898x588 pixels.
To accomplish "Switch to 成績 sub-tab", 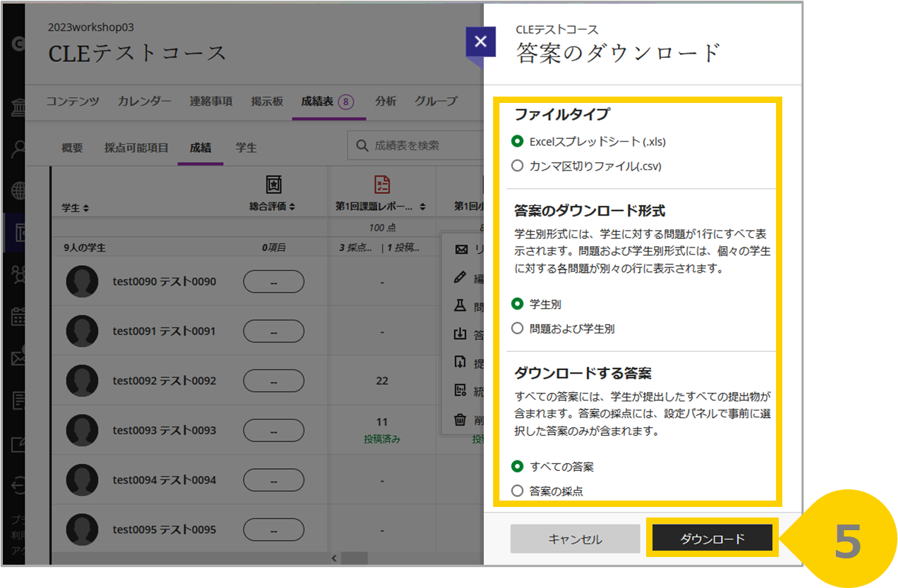I will point(200,147).
